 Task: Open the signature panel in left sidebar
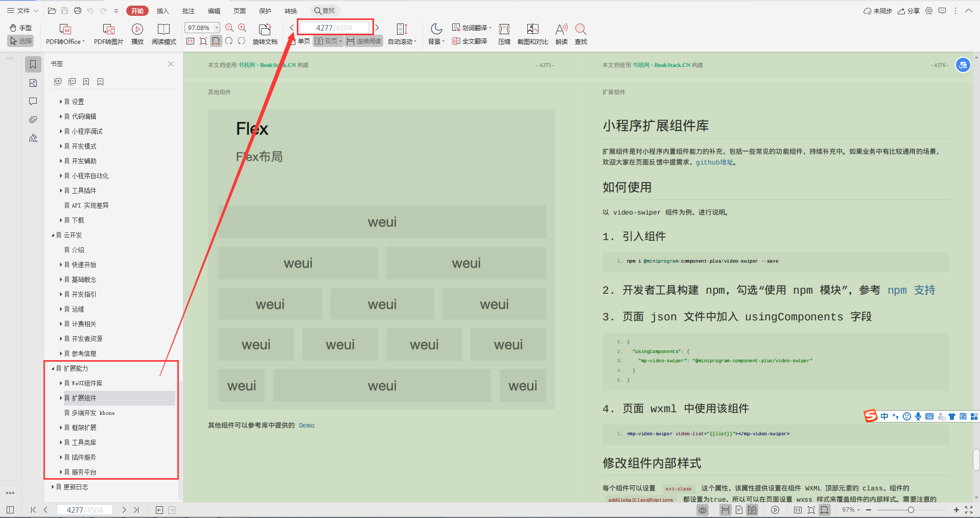(x=33, y=138)
